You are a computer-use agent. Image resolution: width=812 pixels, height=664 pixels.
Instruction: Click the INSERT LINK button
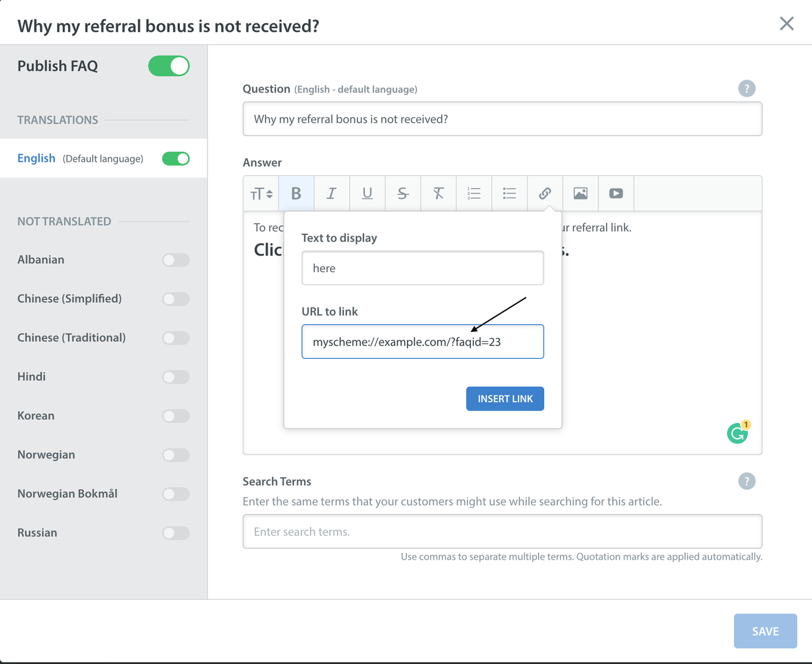(505, 399)
